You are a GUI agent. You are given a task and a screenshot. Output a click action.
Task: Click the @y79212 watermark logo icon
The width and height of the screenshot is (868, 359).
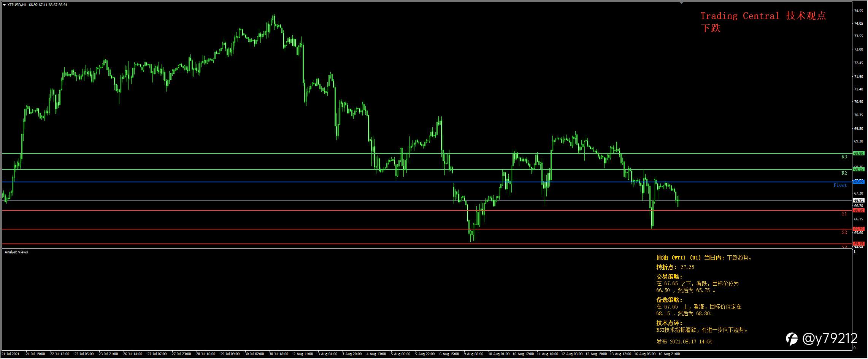[792, 339]
